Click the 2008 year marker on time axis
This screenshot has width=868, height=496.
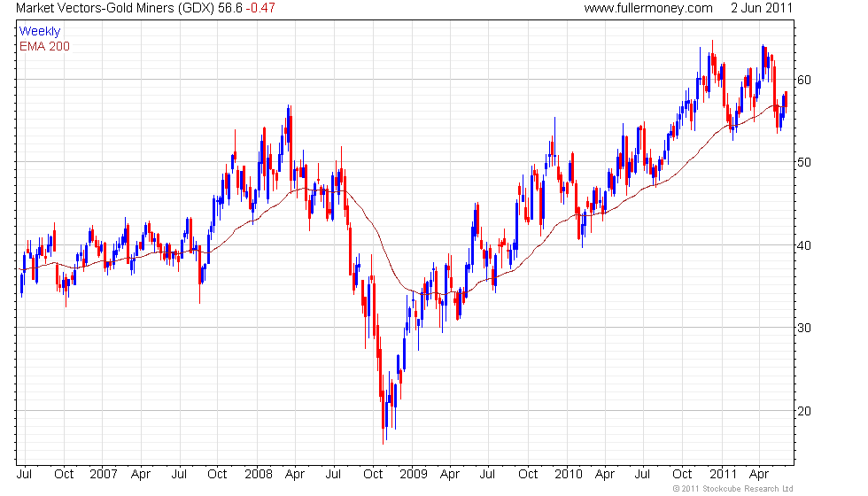coord(259,475)
